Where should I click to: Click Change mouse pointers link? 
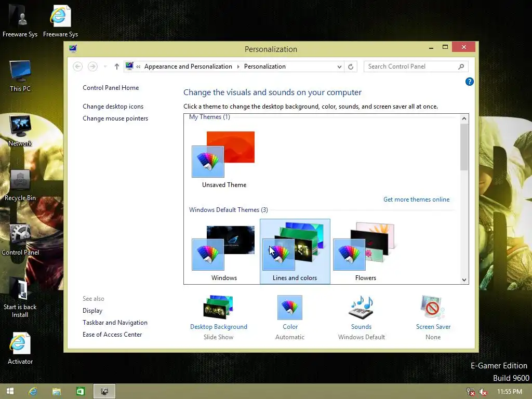point(115,118)
